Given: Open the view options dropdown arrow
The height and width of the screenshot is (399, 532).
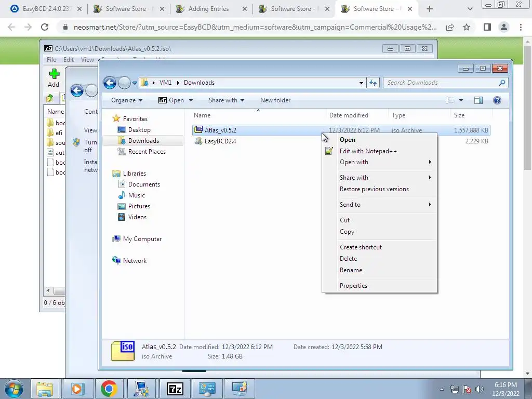Looking at the screenshot, I should pos(461,100).
